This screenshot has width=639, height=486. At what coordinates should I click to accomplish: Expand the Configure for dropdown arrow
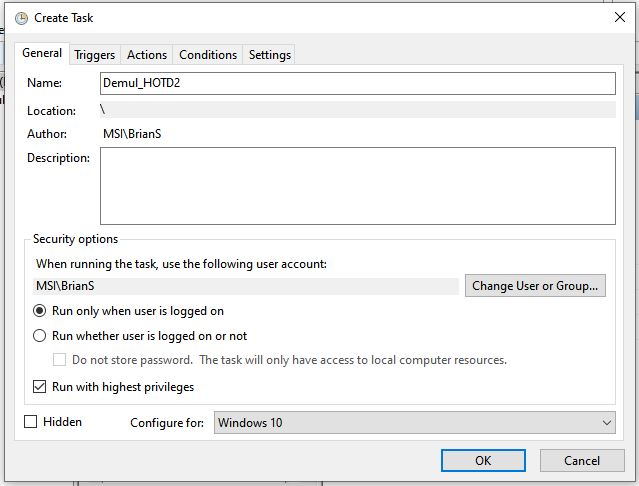606,423
